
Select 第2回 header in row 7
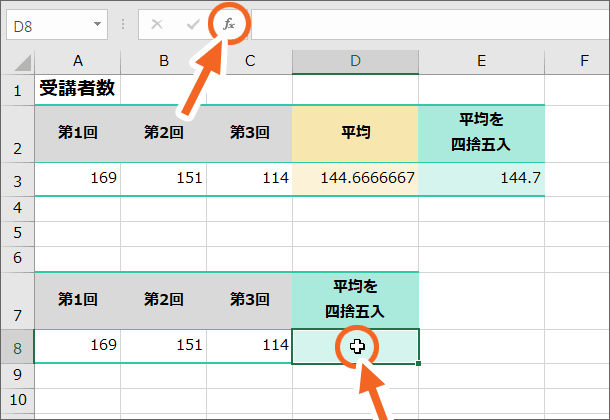point(164,300)
